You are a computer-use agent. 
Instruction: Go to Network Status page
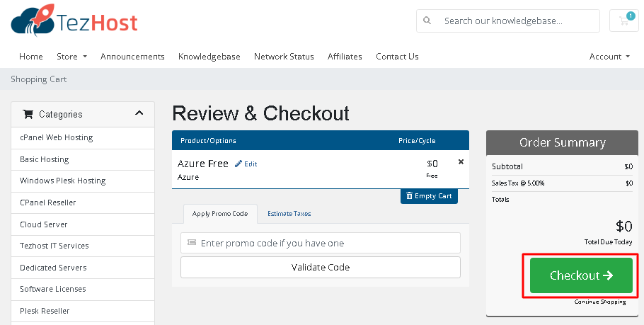point(284,57)
